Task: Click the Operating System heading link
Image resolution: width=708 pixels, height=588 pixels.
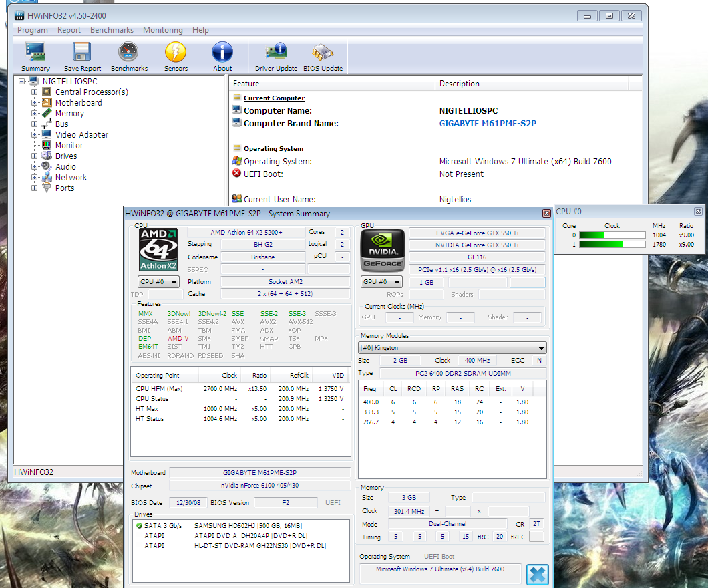Action: (x=273, y=148)
